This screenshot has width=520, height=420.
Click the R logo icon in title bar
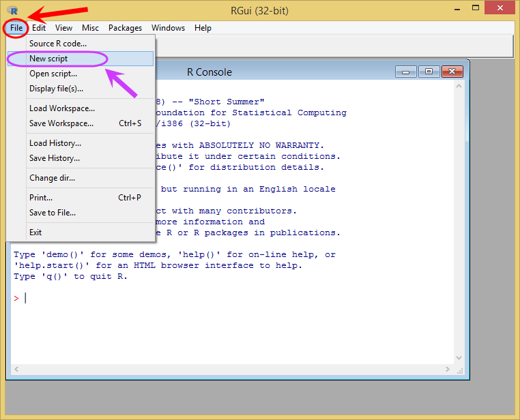pos(12,10)
